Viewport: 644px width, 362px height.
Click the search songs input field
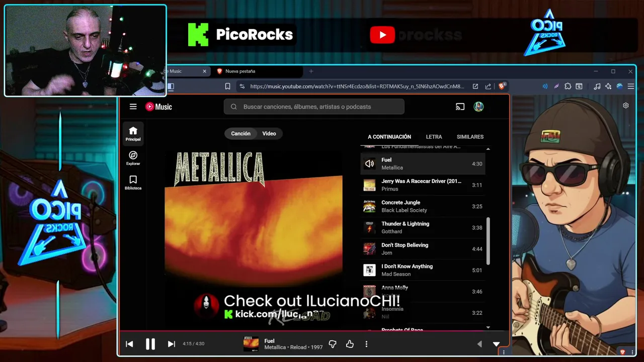314,107
